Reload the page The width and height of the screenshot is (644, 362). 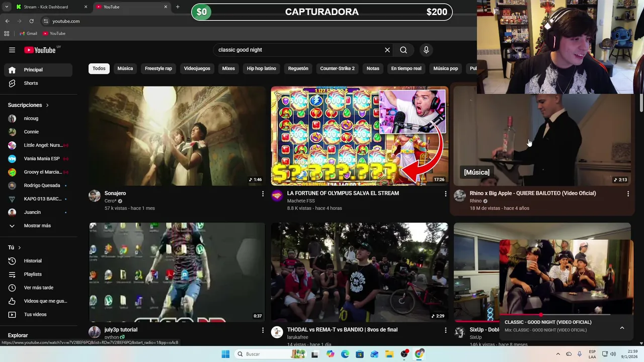point(31,21)
